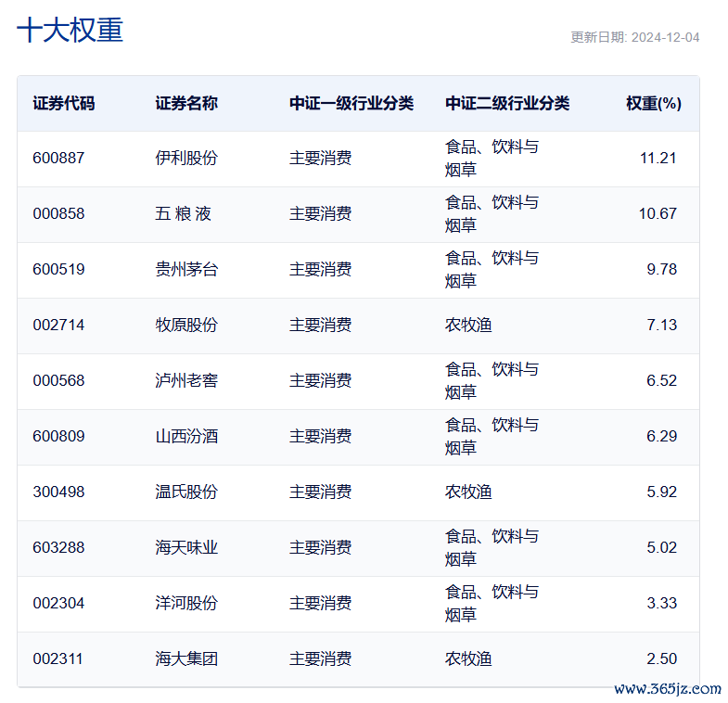Select stock code 600887

(x=58, y=158)
